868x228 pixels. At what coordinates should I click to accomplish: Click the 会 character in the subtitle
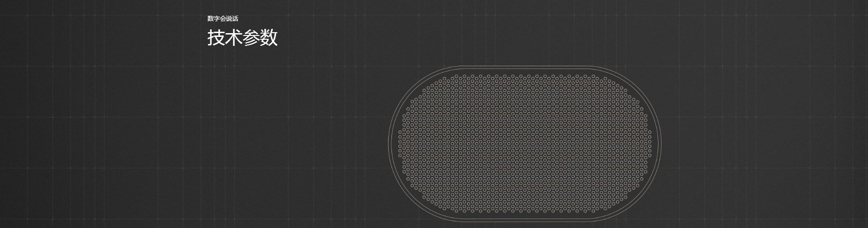pos(223,19)
